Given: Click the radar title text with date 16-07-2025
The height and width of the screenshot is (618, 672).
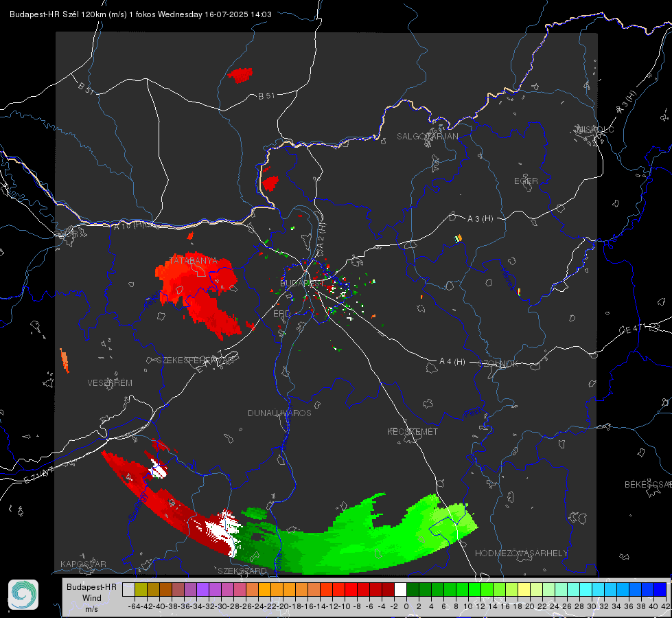Looking at the screenshot, I should (141, 14).
